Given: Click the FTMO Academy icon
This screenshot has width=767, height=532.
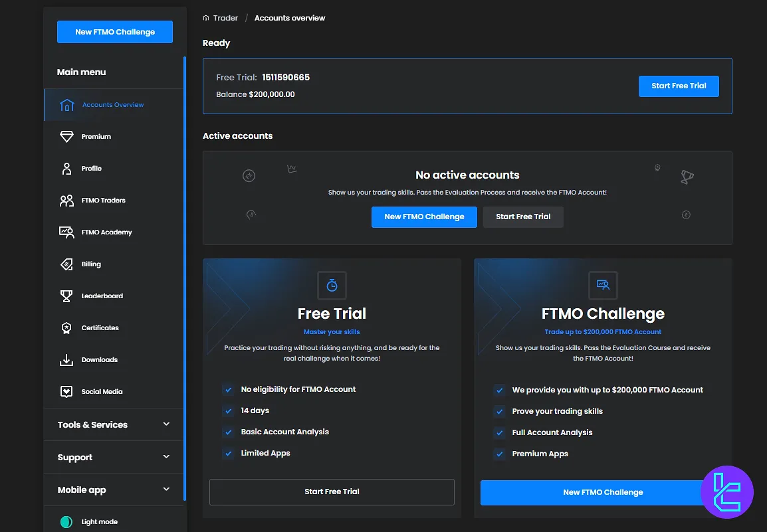Looking at the screenshot, I should click(66, 232).
